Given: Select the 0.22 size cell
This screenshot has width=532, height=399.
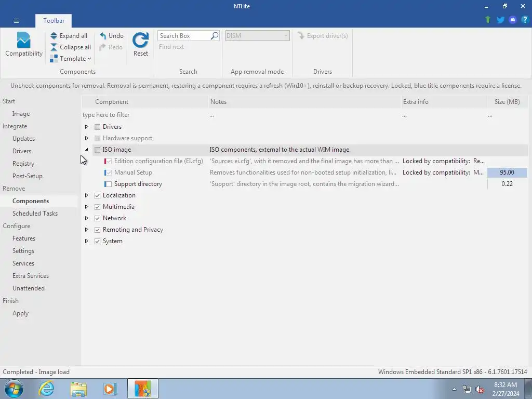Looking at the screenshot, I should click(x=507, y=184).
